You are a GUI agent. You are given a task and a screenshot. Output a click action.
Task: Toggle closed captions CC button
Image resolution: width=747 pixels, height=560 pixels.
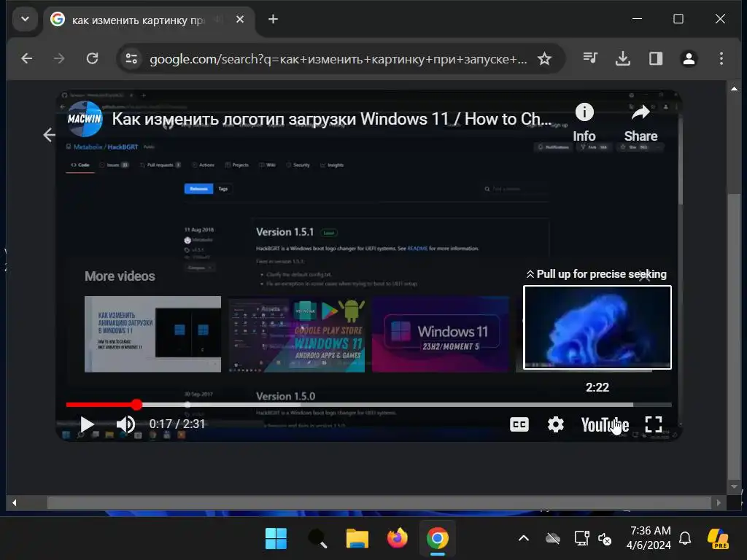519,424
